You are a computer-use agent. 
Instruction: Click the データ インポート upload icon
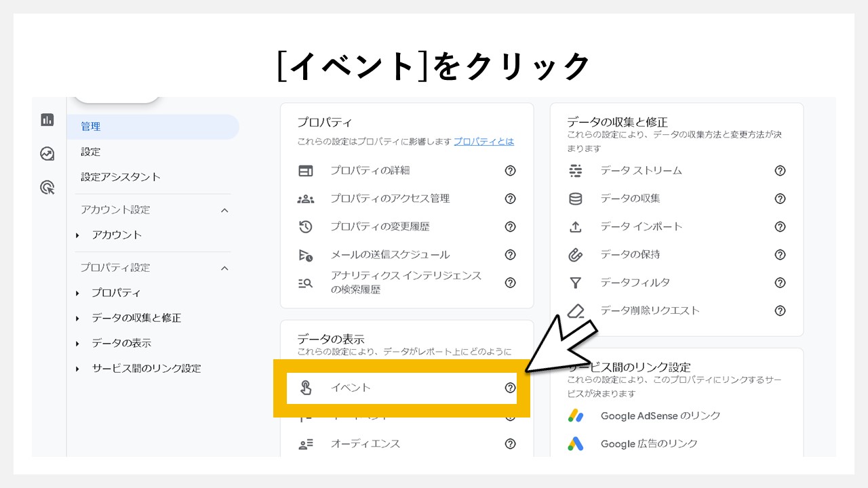(576, 226)
